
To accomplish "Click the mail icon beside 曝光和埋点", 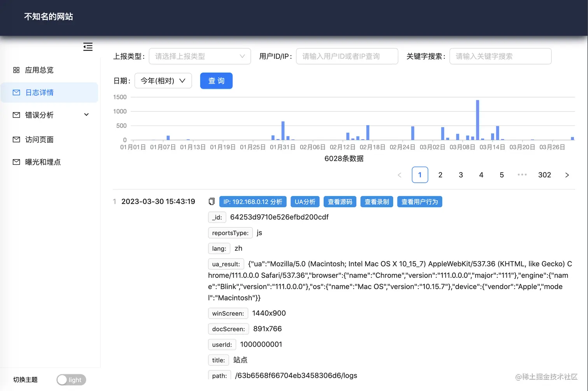I will tap(16, 162).
